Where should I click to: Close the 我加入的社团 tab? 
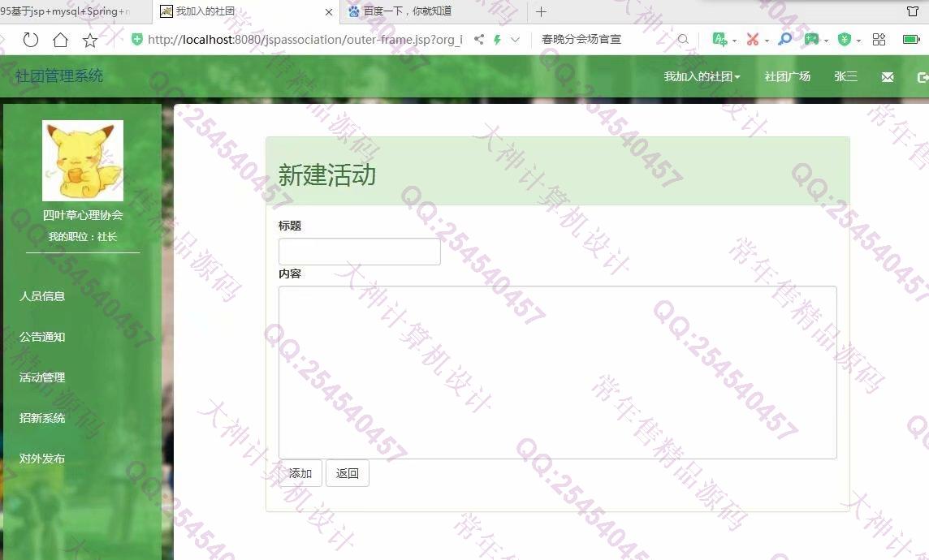(329, 12)
